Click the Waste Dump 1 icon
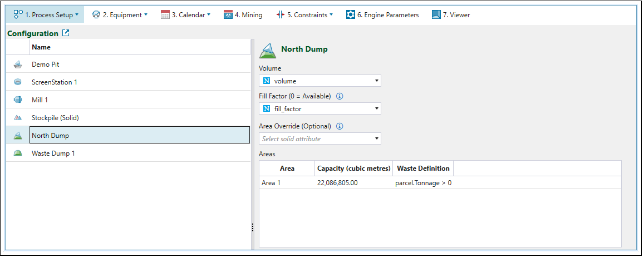The height and width of the screenshot is (258, 644). [x=18, y=153]
